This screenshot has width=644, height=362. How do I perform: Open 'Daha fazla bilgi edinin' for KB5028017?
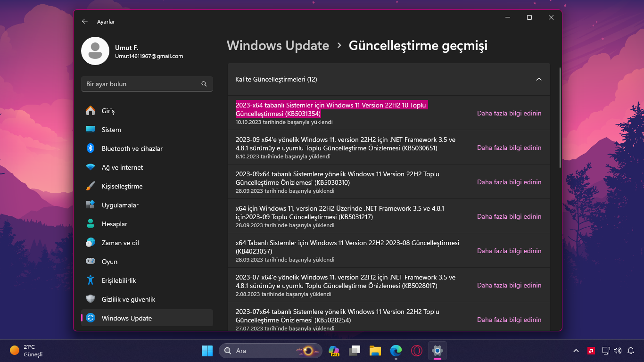coord(509,285)
